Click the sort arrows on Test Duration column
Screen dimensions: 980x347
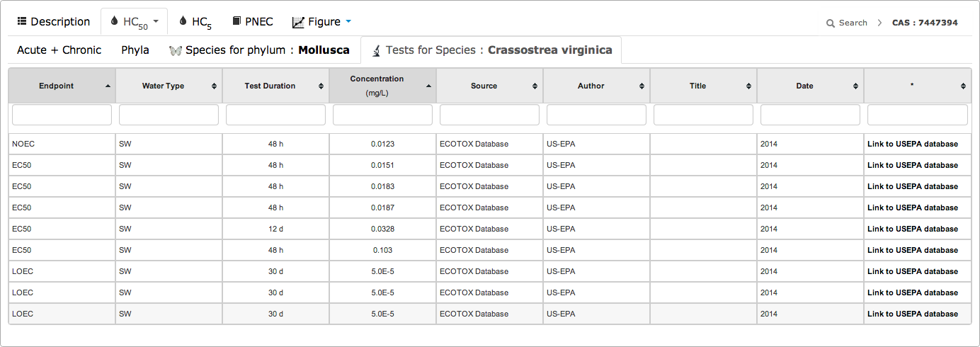coord(321,86)
